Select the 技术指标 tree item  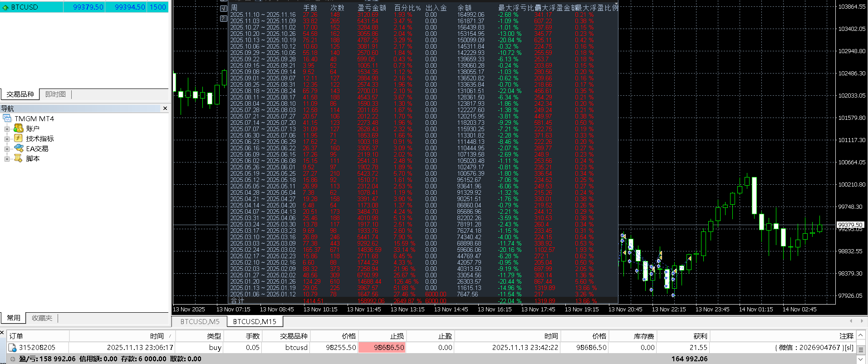point(39,138)
